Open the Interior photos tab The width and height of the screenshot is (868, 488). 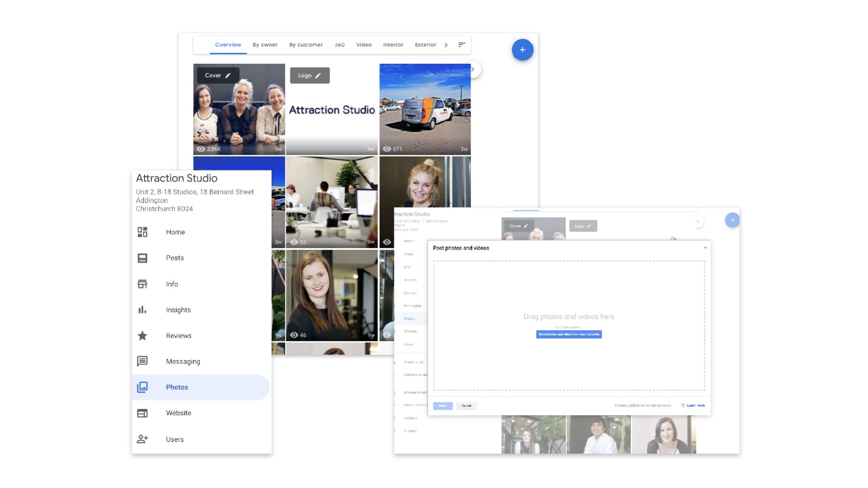393,45
